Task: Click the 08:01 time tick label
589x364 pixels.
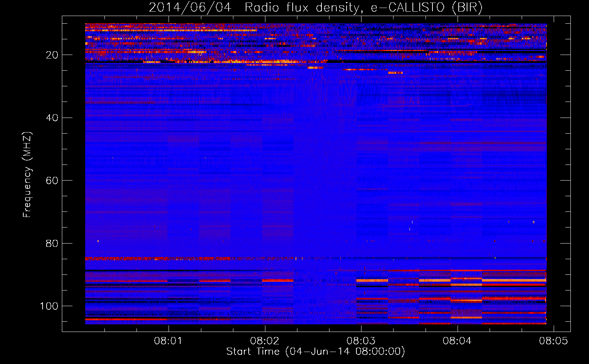Action: (x=168, y=341)
